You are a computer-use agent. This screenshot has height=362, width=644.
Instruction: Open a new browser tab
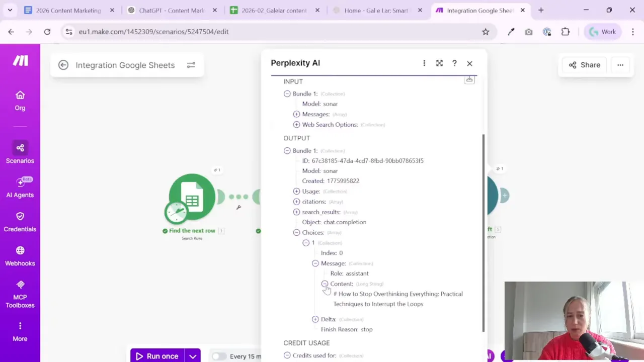541,10
